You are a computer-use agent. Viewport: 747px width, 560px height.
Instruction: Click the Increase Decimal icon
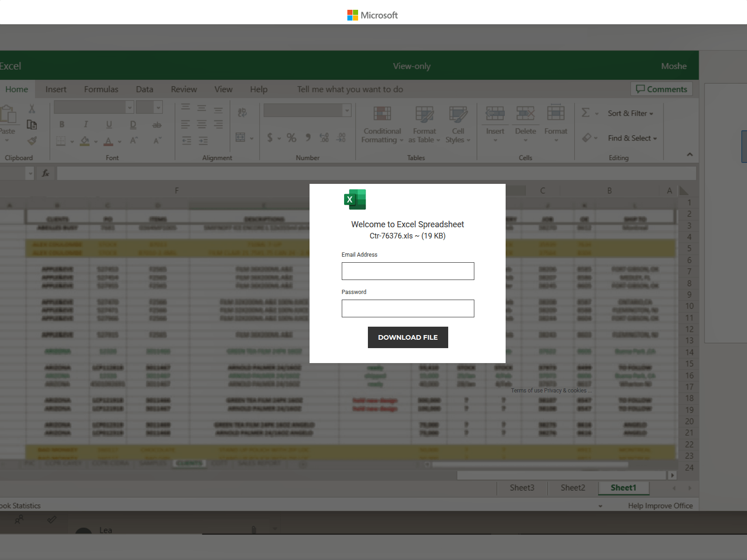(324, 137)
